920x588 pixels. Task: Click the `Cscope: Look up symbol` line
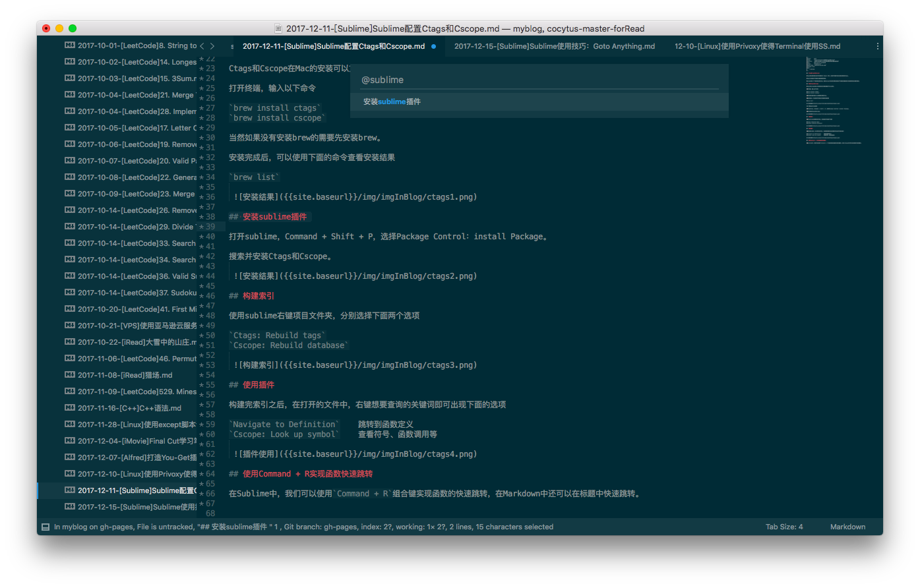[x=284, y=434]
